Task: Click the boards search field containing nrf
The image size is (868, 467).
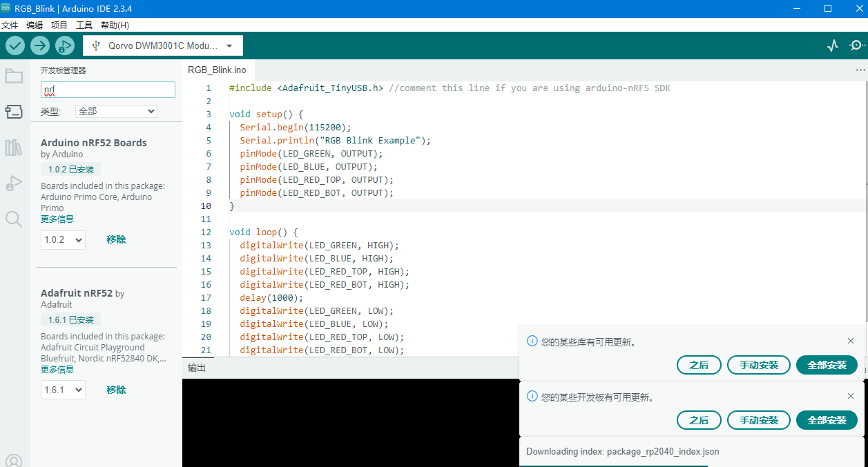Action: point(108,90)
